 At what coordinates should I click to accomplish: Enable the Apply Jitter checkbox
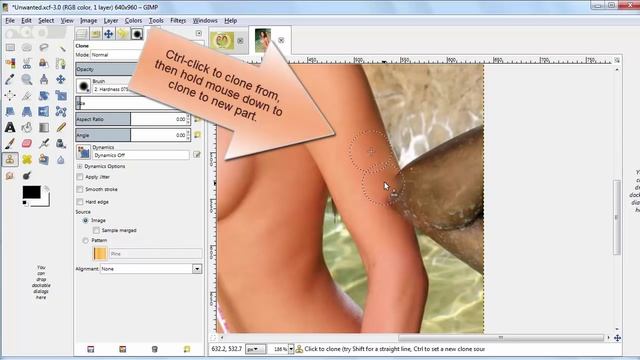[80, 177]
